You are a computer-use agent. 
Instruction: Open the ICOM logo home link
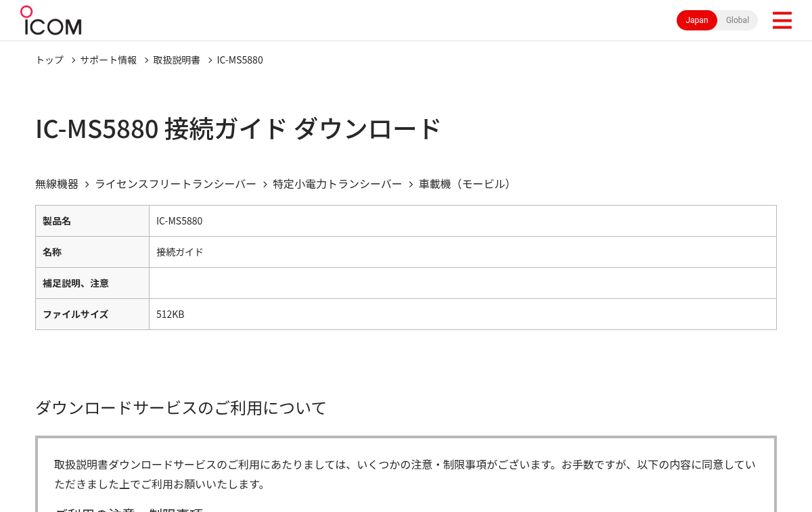[51, 20]
